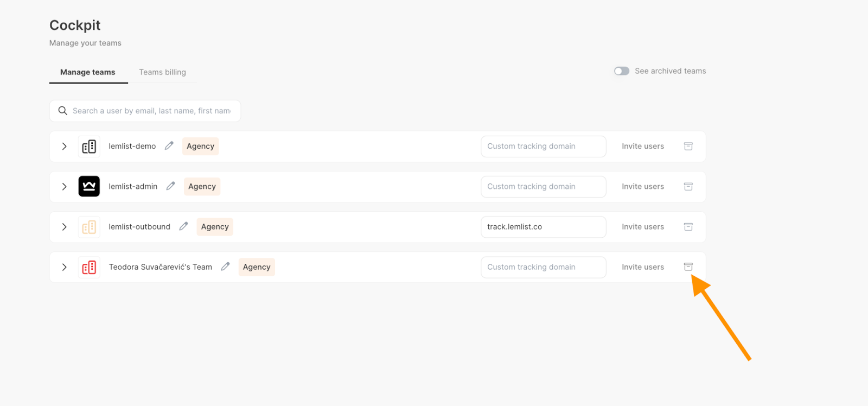This screenshot has width=868, height=406.
Task: Edit the lemlist-admin team name
Action: [x=171, y=186]
